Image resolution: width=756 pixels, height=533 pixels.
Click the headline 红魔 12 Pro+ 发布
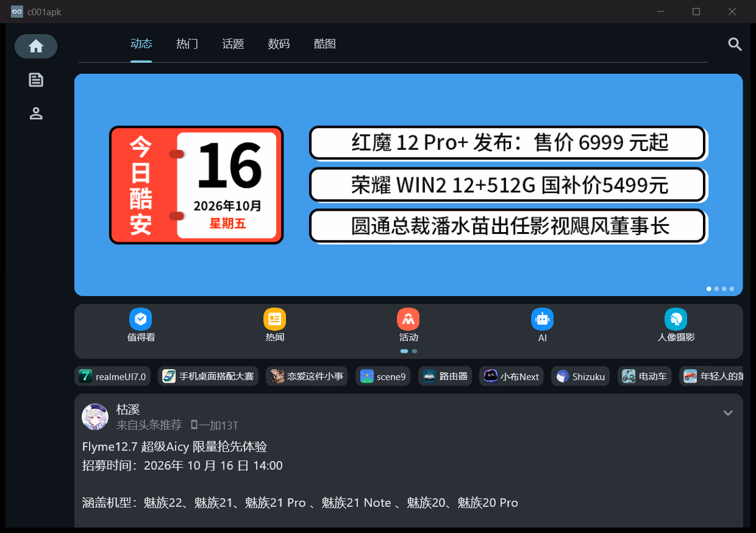[x=507, y=143]
